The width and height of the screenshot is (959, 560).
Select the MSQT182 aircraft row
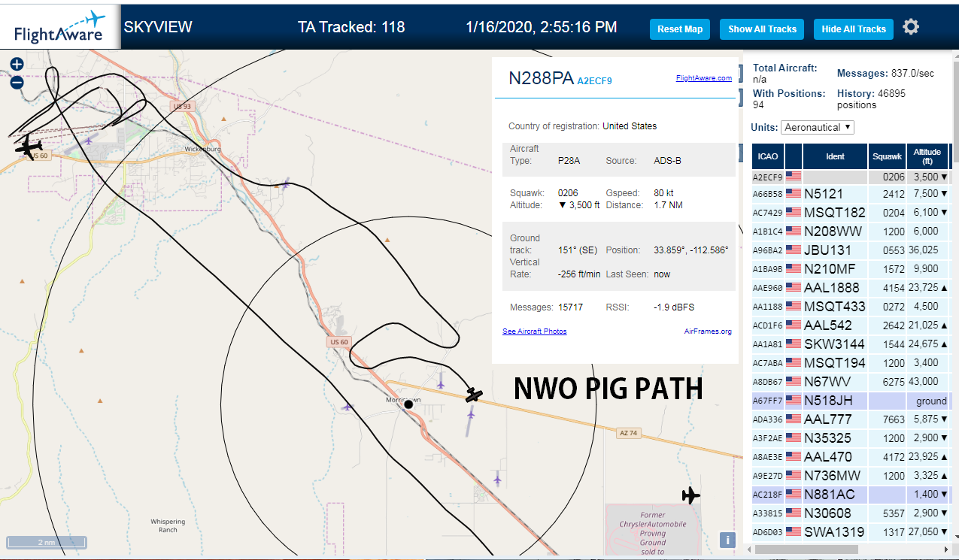(850, 213)
